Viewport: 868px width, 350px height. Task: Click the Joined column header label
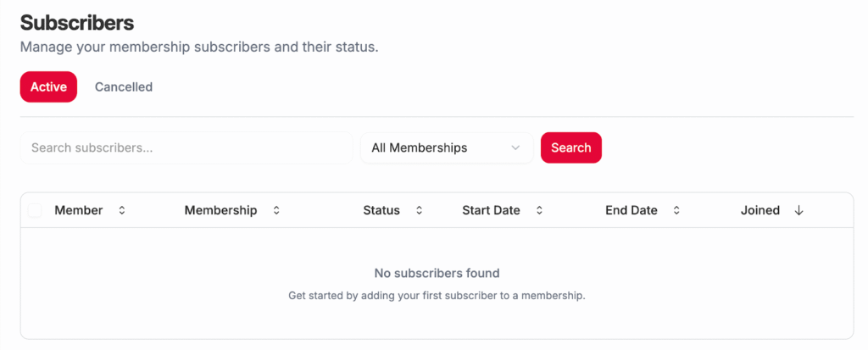click(x=760, y=210)
